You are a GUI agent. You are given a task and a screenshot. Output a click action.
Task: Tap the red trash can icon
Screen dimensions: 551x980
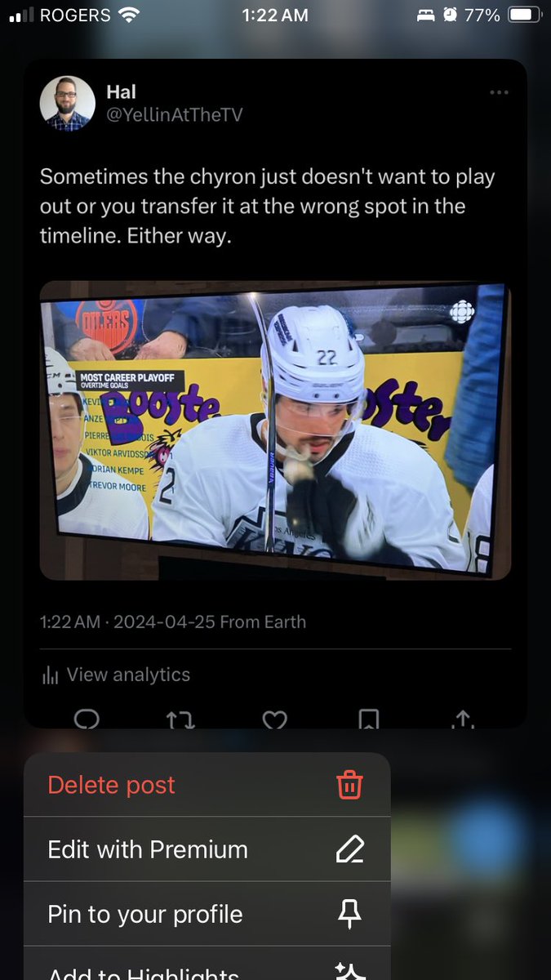pos(349,785)
